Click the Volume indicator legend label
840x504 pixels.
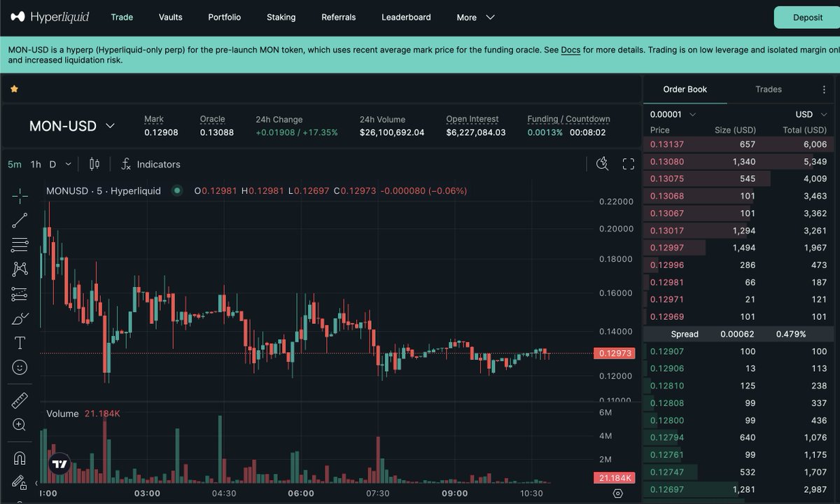[62, 414]
